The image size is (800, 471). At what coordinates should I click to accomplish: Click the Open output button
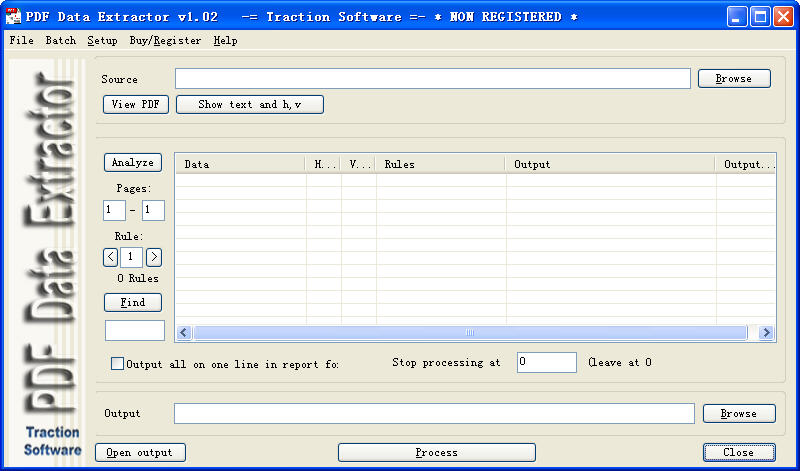141,453
